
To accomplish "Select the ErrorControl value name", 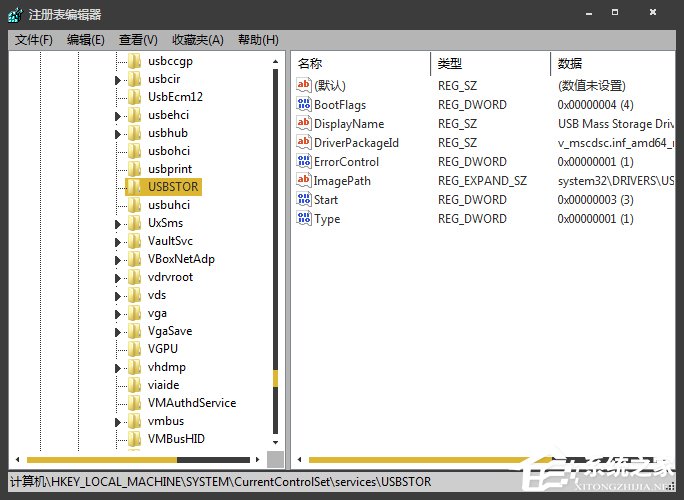I will point(346,162).
